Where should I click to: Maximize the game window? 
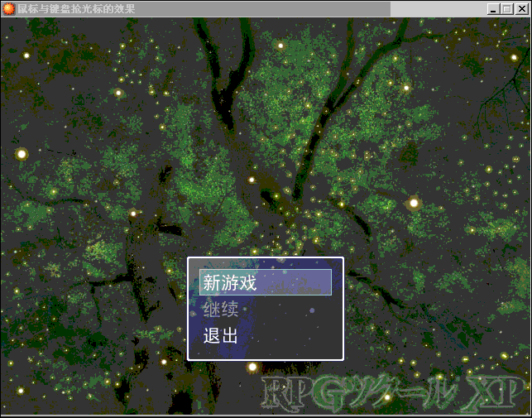coord(507,9)
